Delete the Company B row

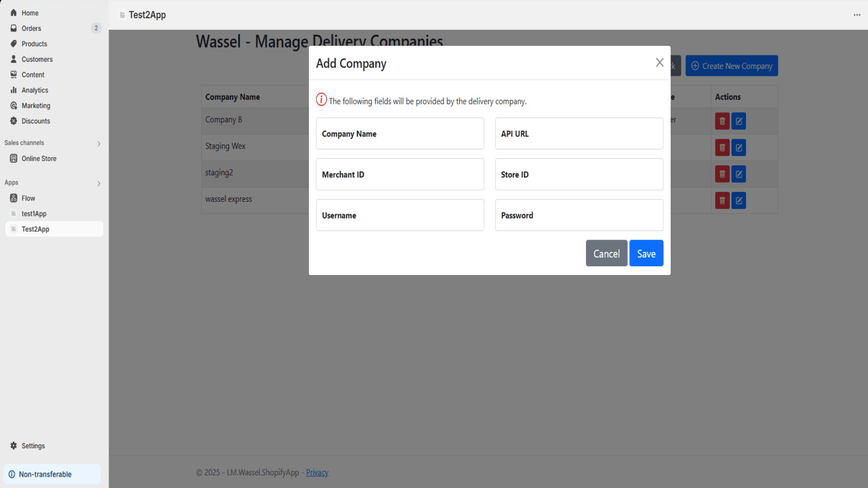722,121
